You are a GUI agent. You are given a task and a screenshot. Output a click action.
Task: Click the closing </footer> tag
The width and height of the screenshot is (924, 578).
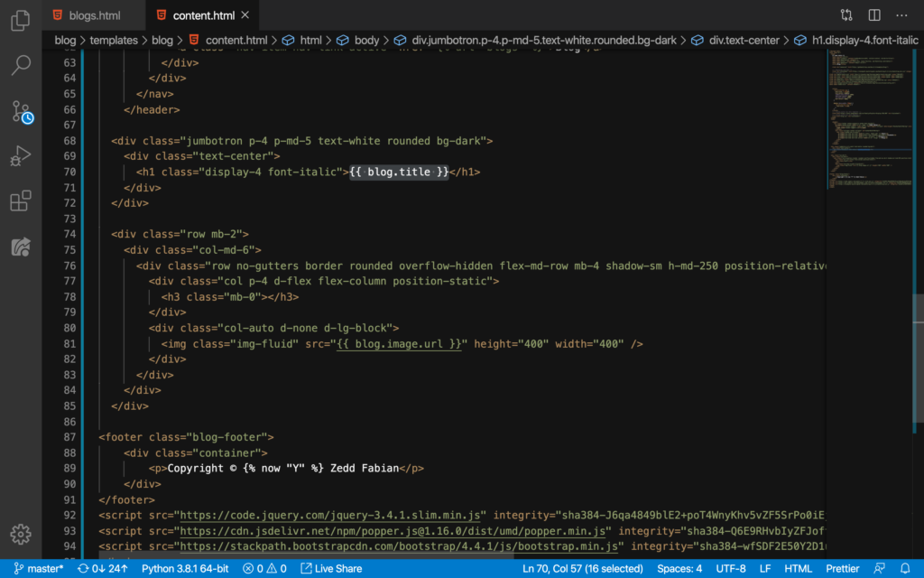pyautogui.click(x=126, y=500)
